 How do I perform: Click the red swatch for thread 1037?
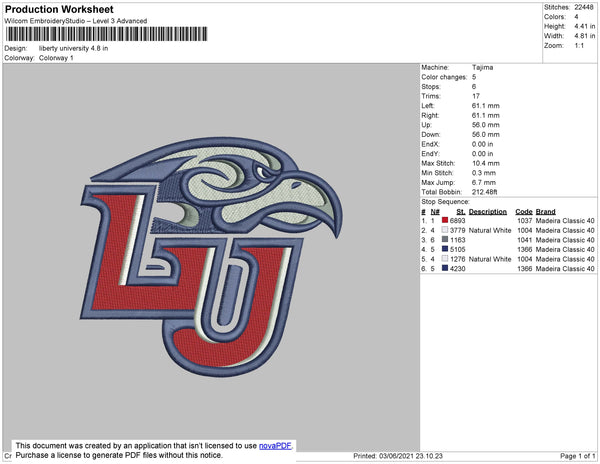(x=445, y=220)
